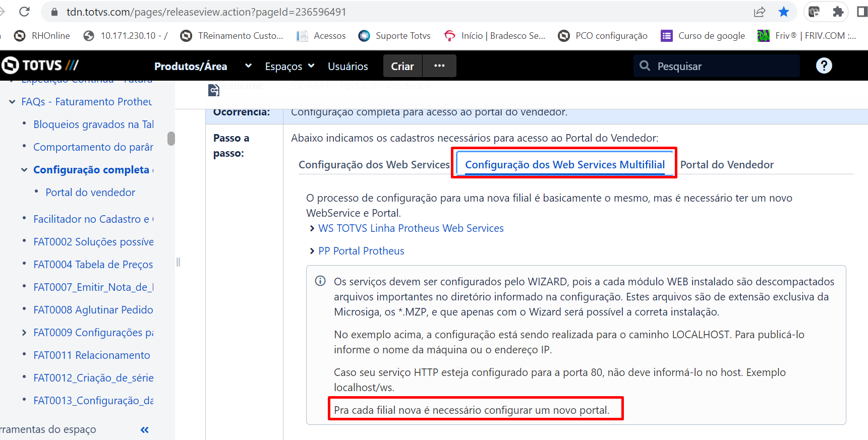Viewport: 868px width, 440px height.
Task: Open the Suporte Totvs bookmark
Action: click(394, 36)
